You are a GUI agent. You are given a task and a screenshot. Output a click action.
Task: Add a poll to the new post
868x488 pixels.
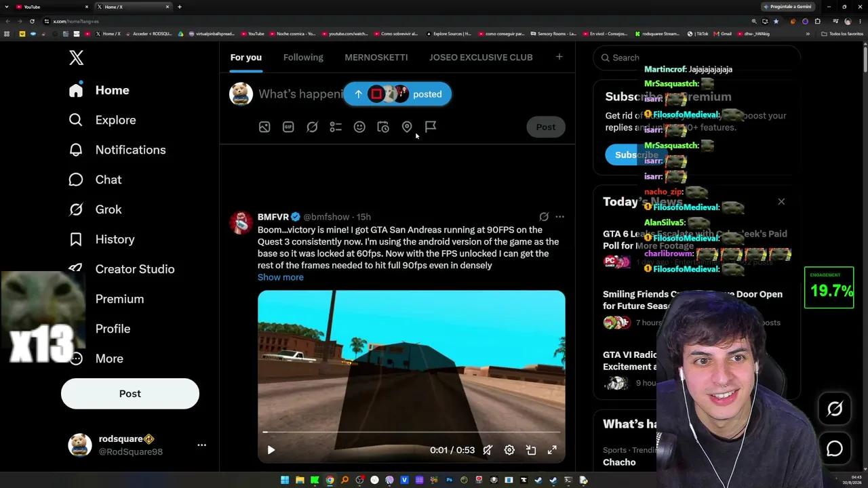(x=336, y=127)
